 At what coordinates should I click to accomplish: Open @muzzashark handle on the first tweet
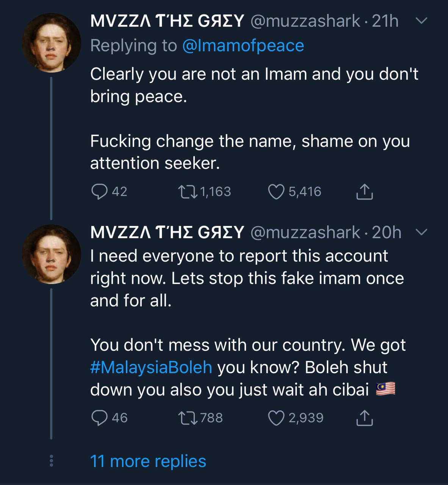point(305,21)
